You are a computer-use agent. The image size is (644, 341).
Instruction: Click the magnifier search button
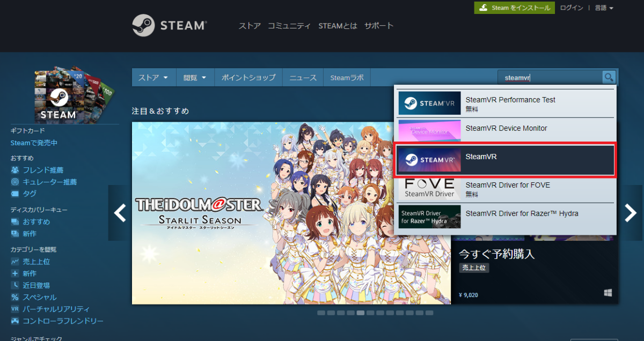(x=609, y=77)
